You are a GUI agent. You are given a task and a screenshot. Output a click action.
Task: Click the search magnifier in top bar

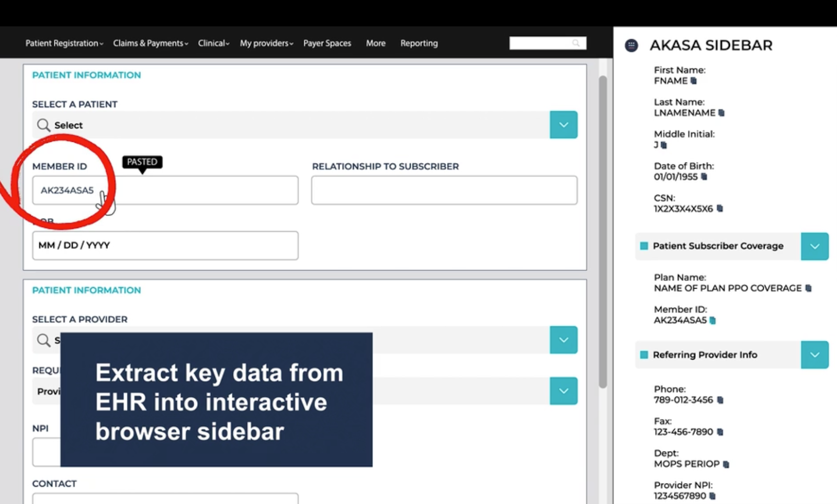pyautogui.click(x=576, y=43)
